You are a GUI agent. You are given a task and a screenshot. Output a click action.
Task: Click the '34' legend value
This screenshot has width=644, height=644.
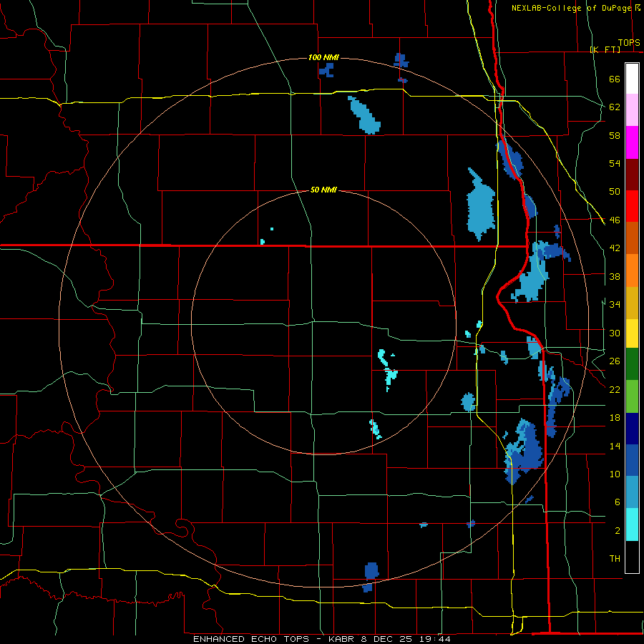[615, 305]
